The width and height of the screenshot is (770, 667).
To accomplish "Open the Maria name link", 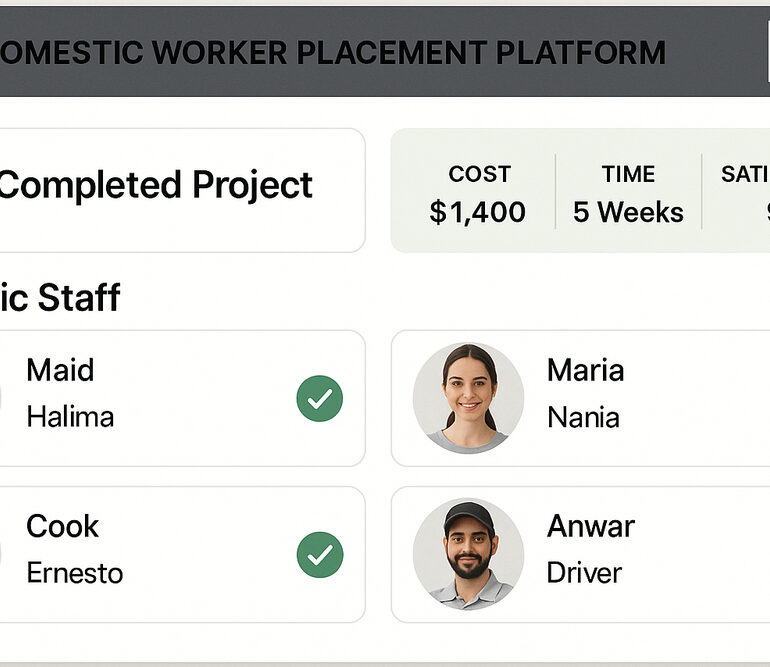I will point(585,370).
